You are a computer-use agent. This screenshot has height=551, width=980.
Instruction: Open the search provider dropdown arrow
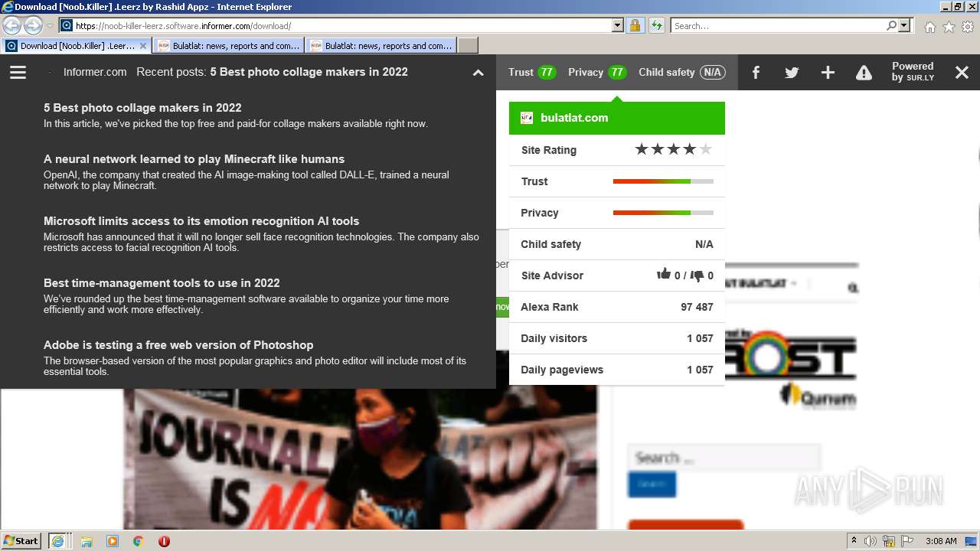pos(904,25)
